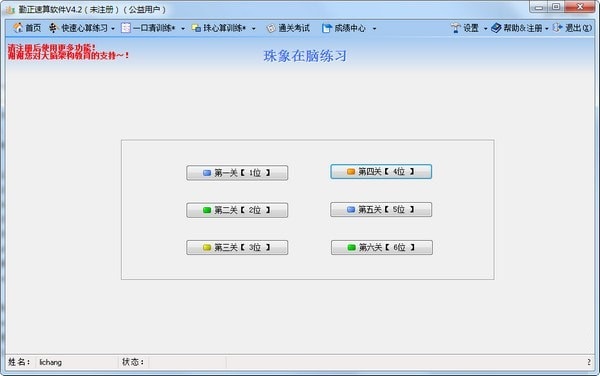This screenshot has height=376, width=600.
Task: Expand the 帮助&注册 dropdown arrow
Action: [547, 29]
